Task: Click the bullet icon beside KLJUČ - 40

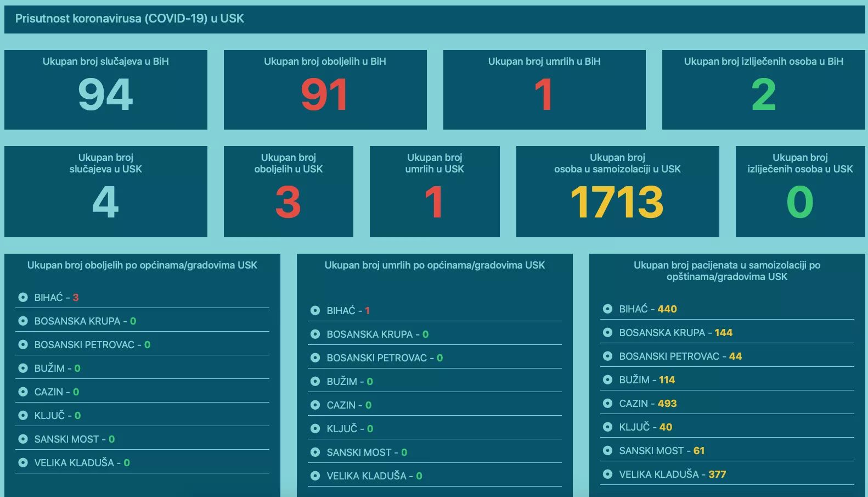Action: click(607, 427)
